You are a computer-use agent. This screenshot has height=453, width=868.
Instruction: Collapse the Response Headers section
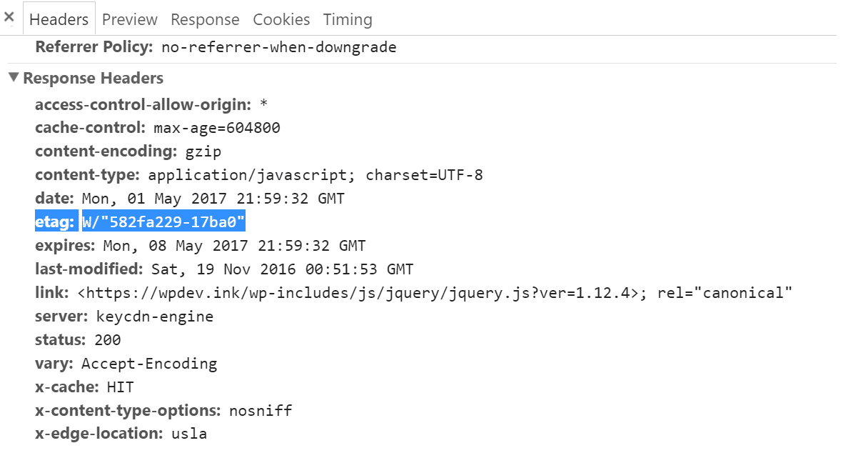pyautogui.click(x=14, y=77)
